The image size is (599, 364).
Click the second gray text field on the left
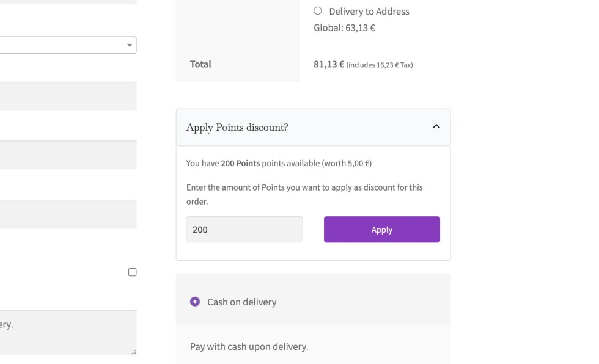pyautogui.click(x=67, y=155)
